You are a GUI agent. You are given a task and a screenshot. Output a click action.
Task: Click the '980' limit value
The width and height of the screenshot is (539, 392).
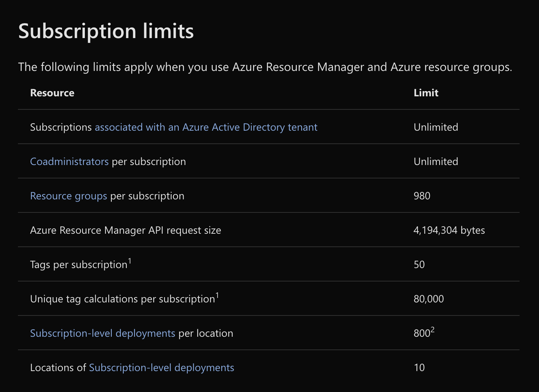click(x=422, y=196)
